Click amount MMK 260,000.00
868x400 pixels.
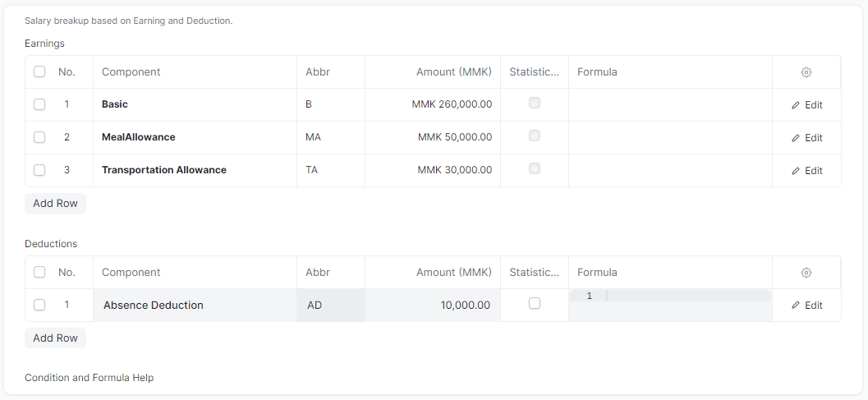452,104
